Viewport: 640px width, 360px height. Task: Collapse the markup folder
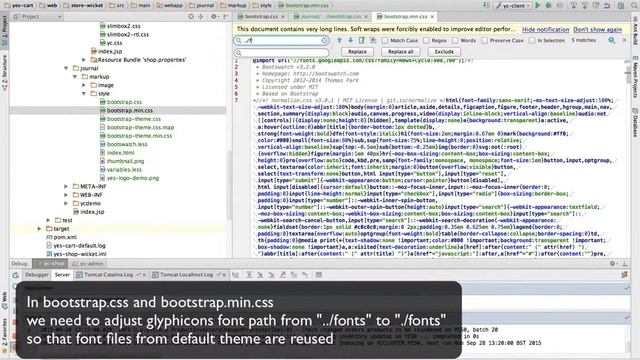(75, 77)
